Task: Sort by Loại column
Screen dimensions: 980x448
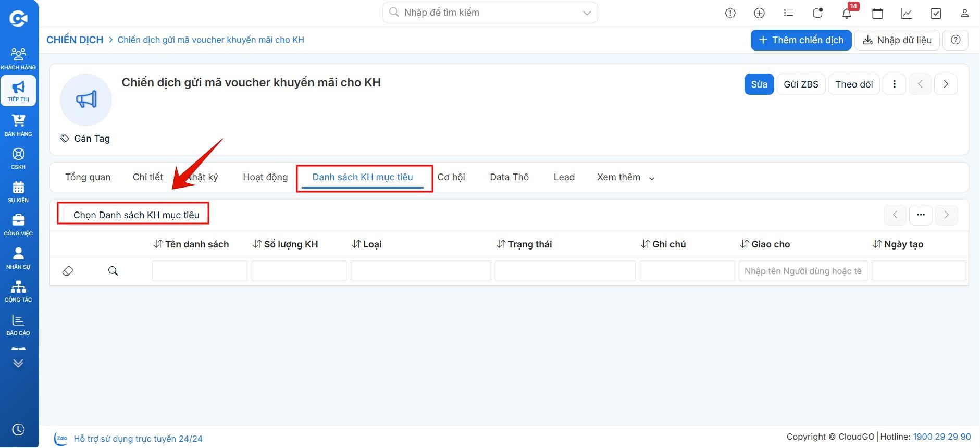Action: click(366, 244)
